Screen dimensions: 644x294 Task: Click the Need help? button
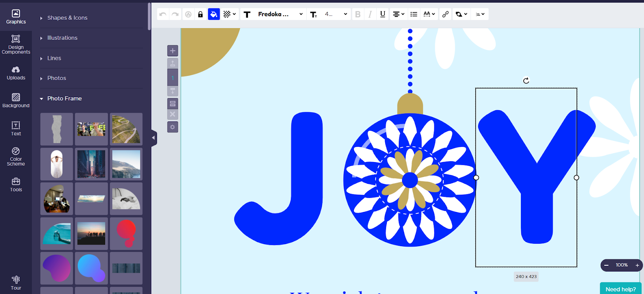coord(621,289)
